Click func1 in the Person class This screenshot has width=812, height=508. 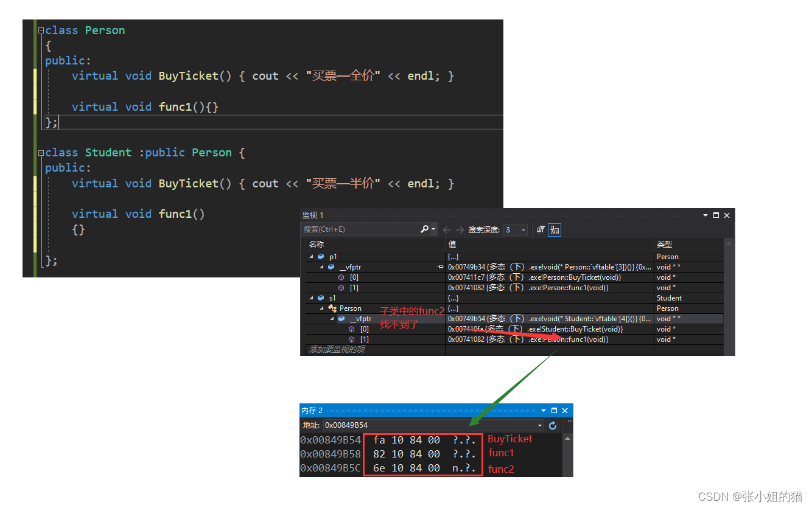[175, 107]
